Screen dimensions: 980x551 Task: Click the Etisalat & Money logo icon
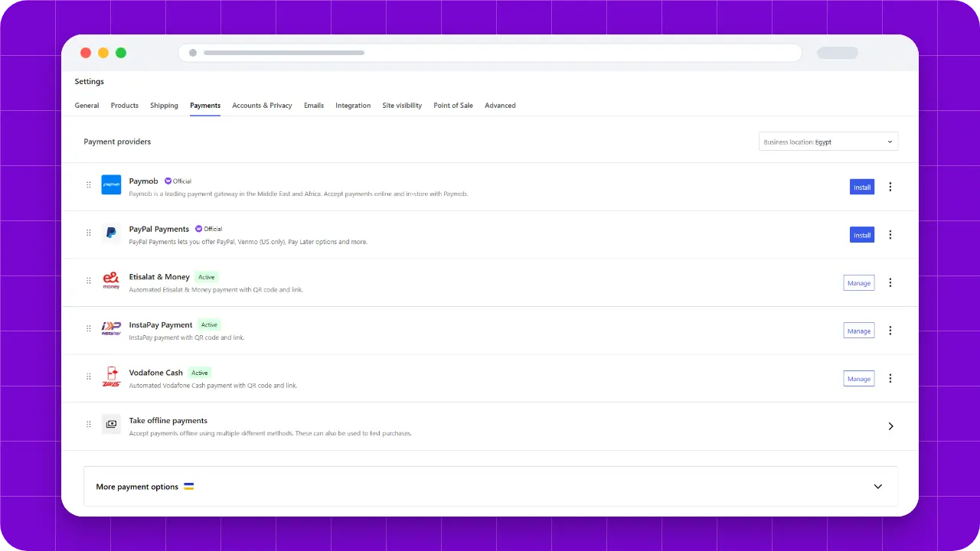[111, 280]
